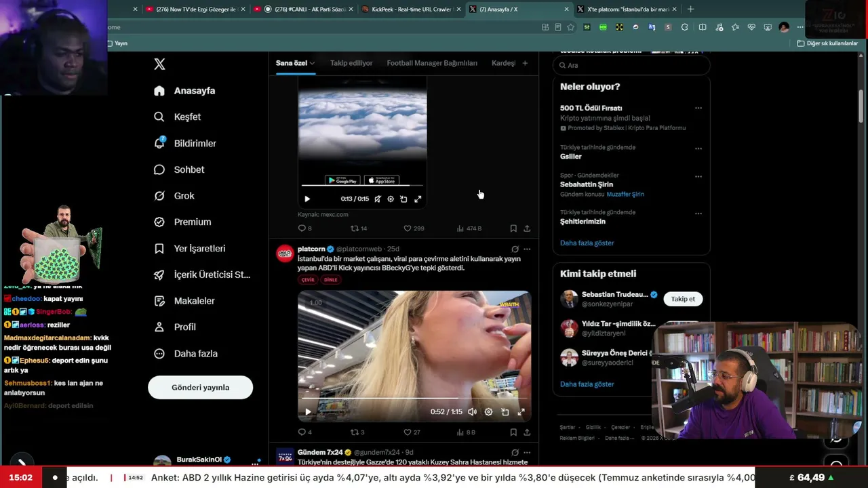Viewport: 868px width, 488px height.
Task: Toggle fullscreen on the mexc.com video
Action: coord(418,199)
